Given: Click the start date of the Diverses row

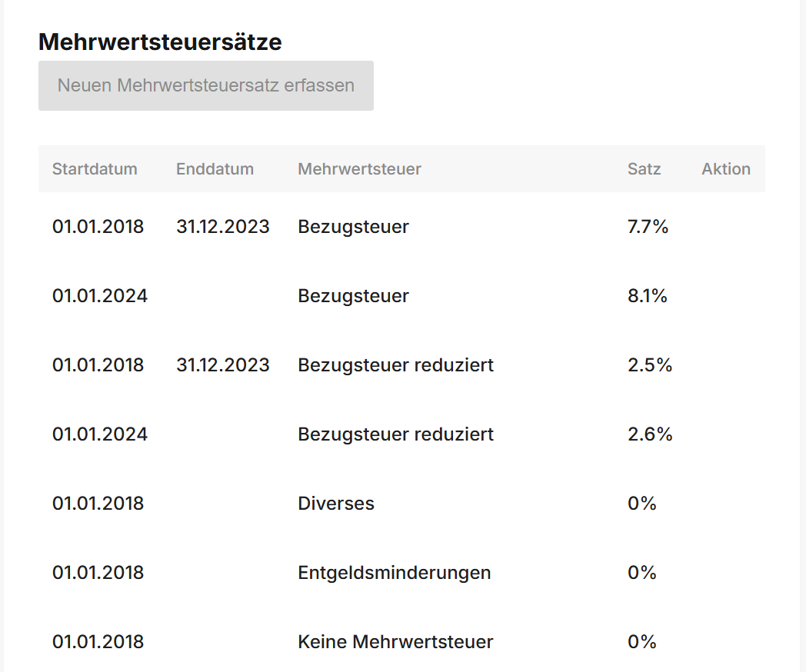Looking at the screenshot, I should (x=98, y=503).
